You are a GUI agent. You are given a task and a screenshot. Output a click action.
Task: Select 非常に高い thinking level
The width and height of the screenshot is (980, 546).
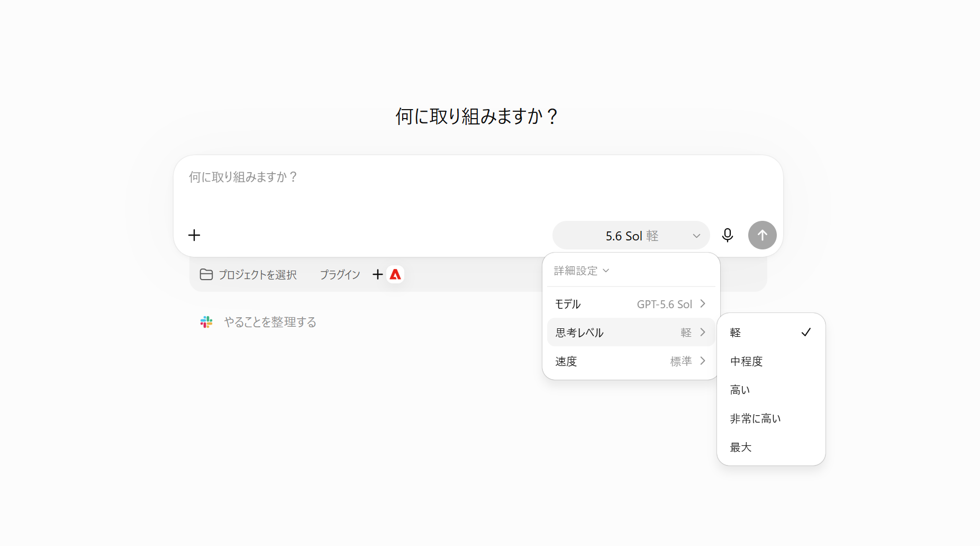[771, 418]
